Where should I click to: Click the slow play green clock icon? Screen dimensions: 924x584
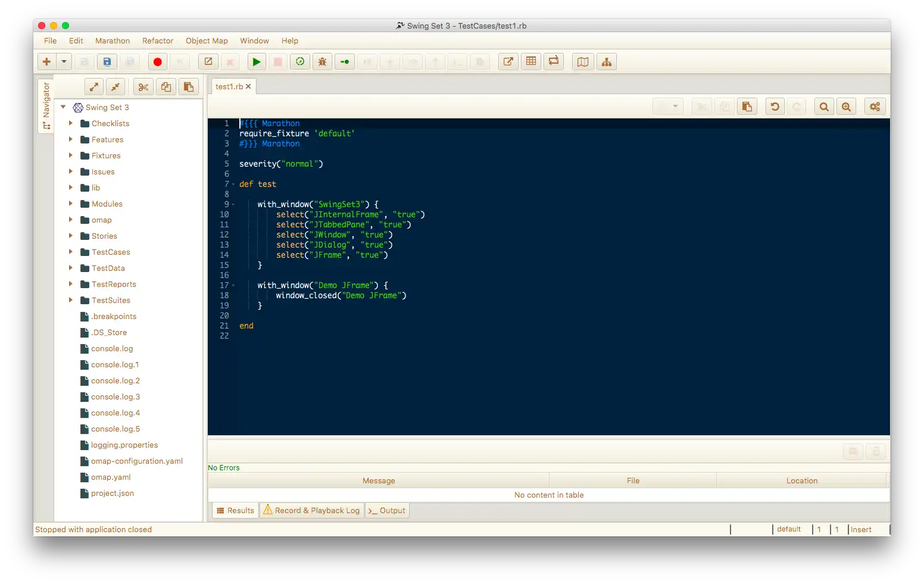(300, 62)
